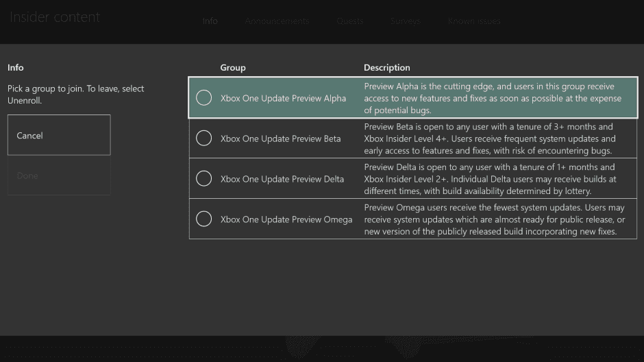Go to the Surveys tab
The width and height of the screenshot is (644, 362).
pos(406,21)
